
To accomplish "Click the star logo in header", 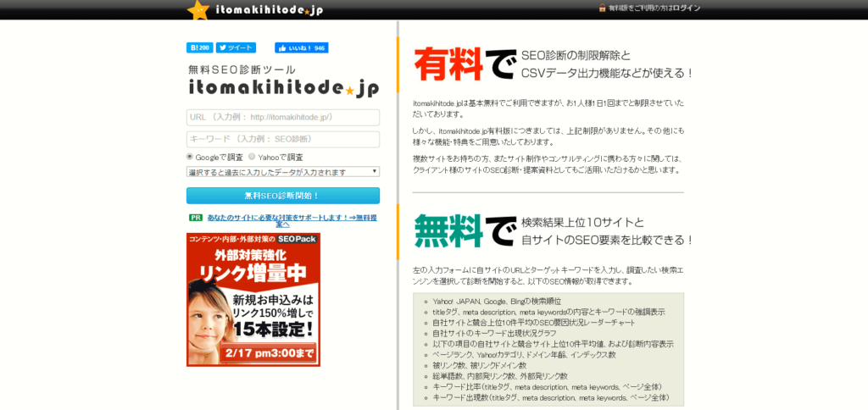I will point(198,9).
